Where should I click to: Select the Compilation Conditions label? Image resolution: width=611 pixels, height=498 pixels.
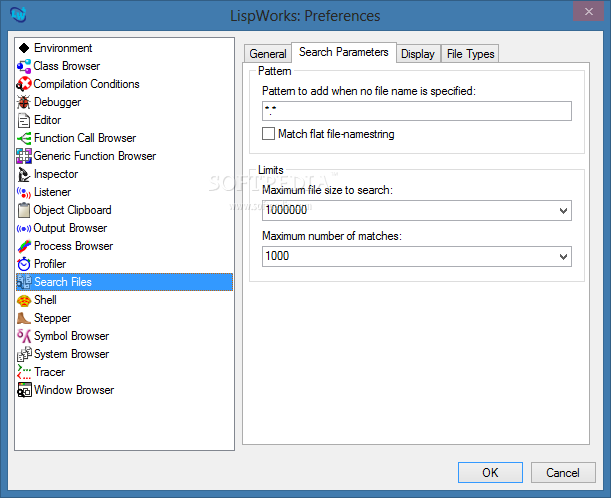[x=87, y=84]
